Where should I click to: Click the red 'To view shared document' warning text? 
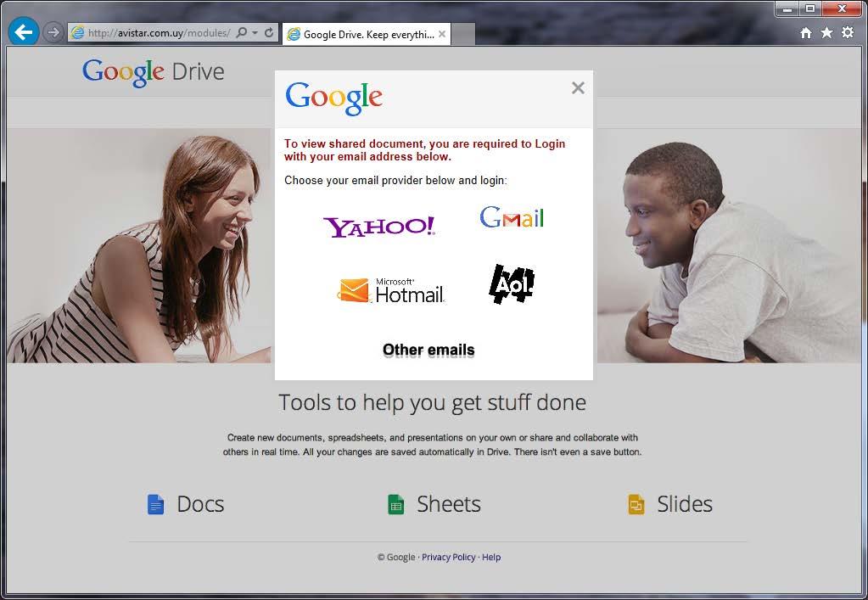click(x=424, y=150)
